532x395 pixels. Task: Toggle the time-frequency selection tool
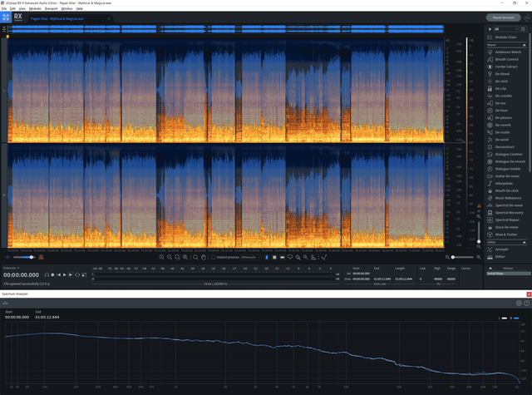pyautogui.click(x=274, y=257)
